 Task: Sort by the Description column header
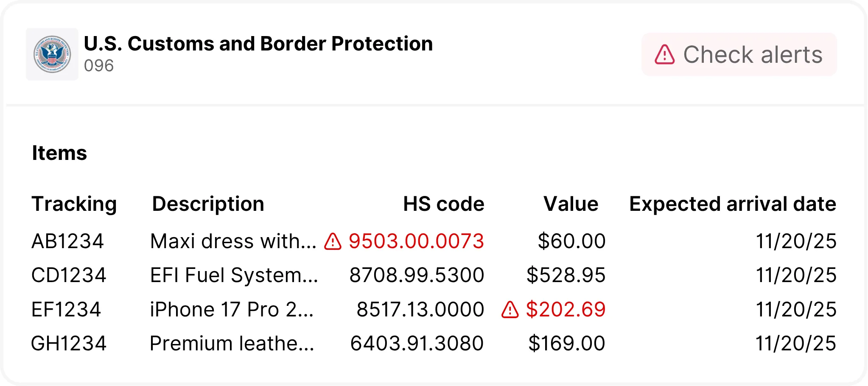tap(208, 204)
